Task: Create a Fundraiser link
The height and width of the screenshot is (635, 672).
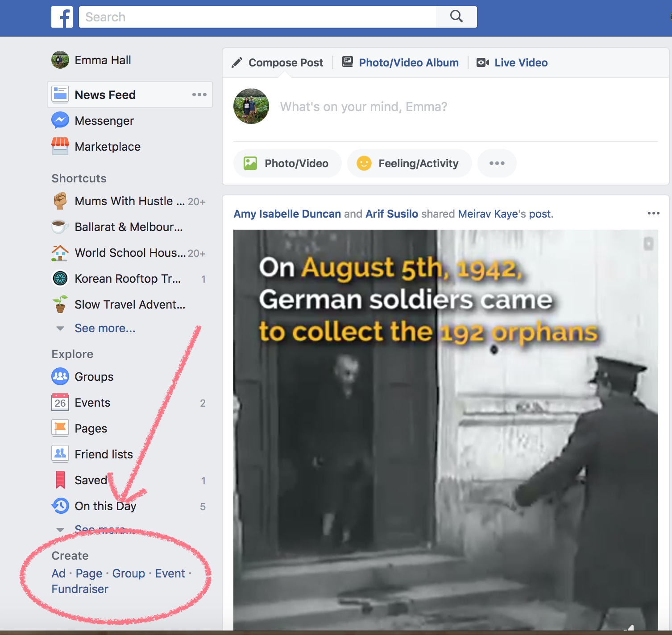Action: pos(80,589)
